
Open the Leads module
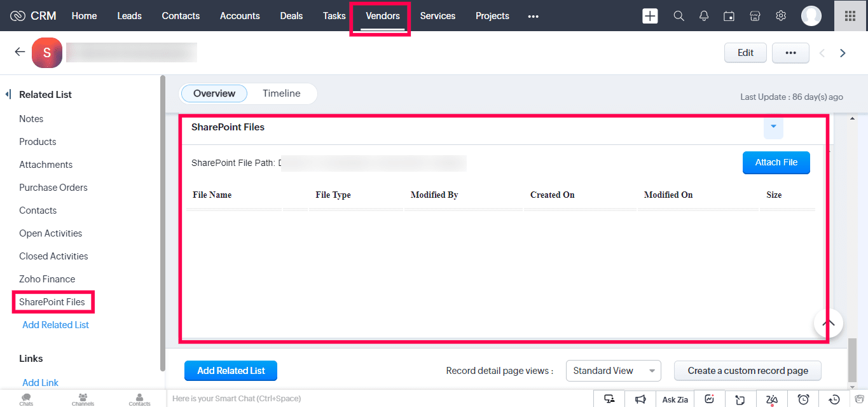(130, 16)
